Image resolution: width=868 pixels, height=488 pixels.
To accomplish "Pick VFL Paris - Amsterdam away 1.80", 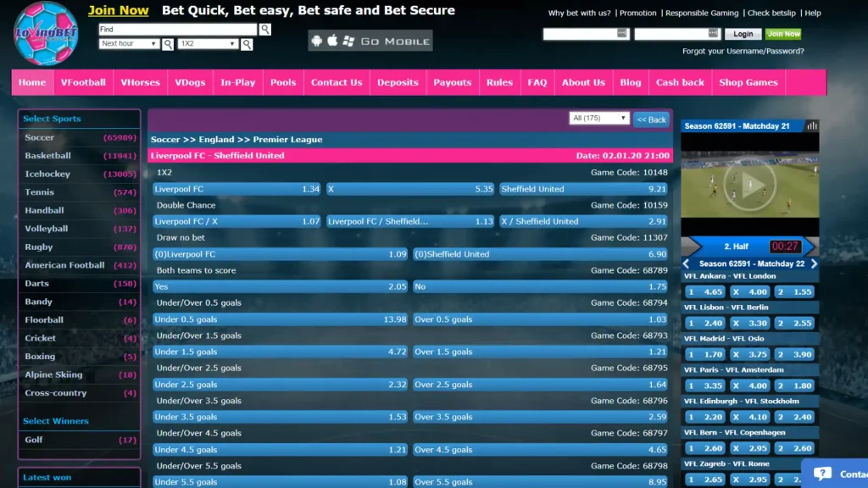I will coord(795,385).
